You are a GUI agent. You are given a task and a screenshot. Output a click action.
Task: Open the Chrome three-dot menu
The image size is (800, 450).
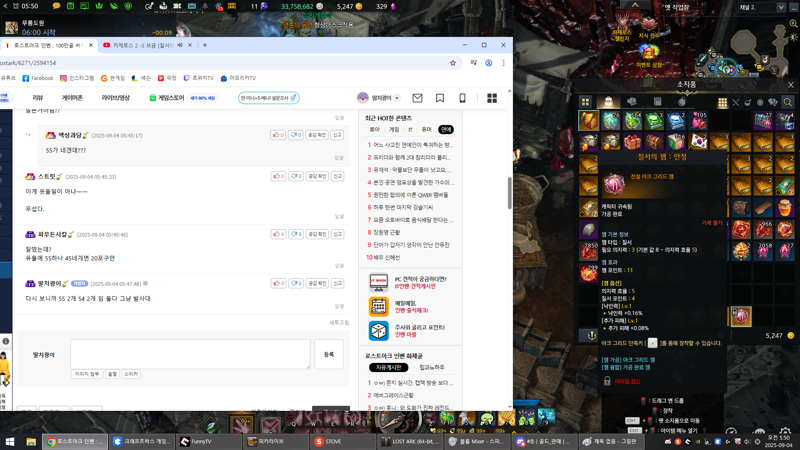click(504, 63)
